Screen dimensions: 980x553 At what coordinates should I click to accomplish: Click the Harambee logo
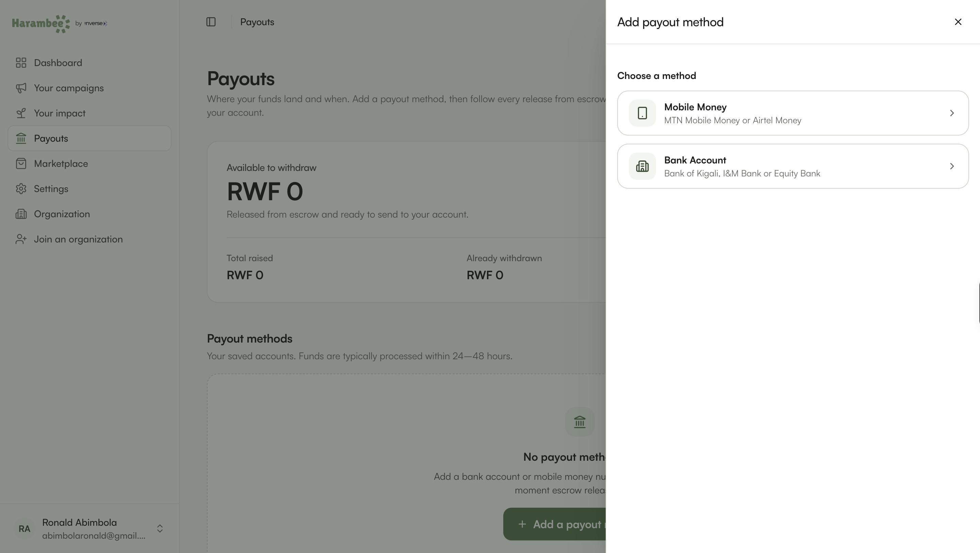click(41, 23)
